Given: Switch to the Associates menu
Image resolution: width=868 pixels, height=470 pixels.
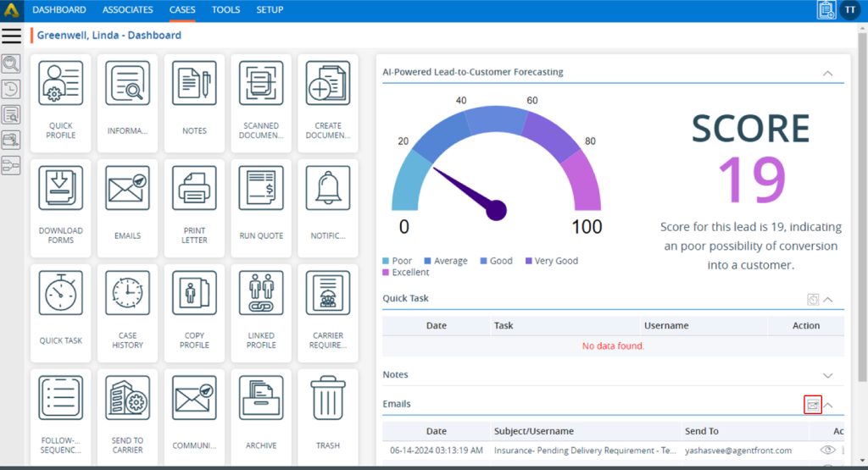Looking at the screenshot, I should [128, 10].
